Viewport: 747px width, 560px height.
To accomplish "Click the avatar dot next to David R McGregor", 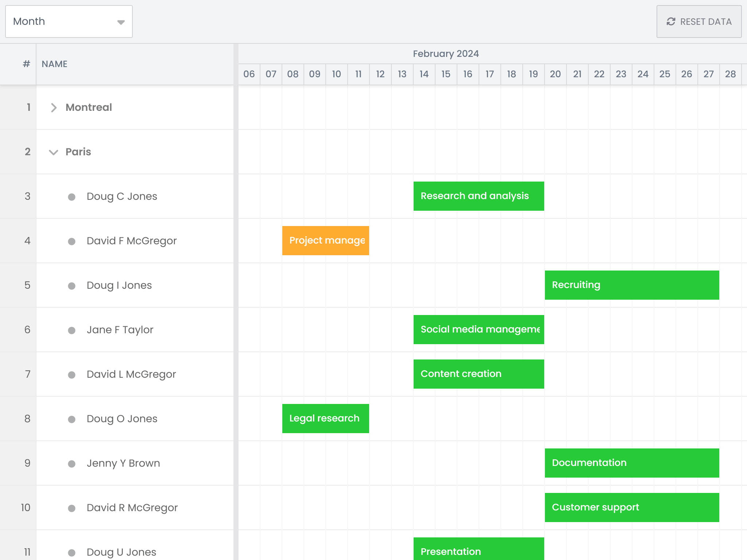I will click(71, 507).
